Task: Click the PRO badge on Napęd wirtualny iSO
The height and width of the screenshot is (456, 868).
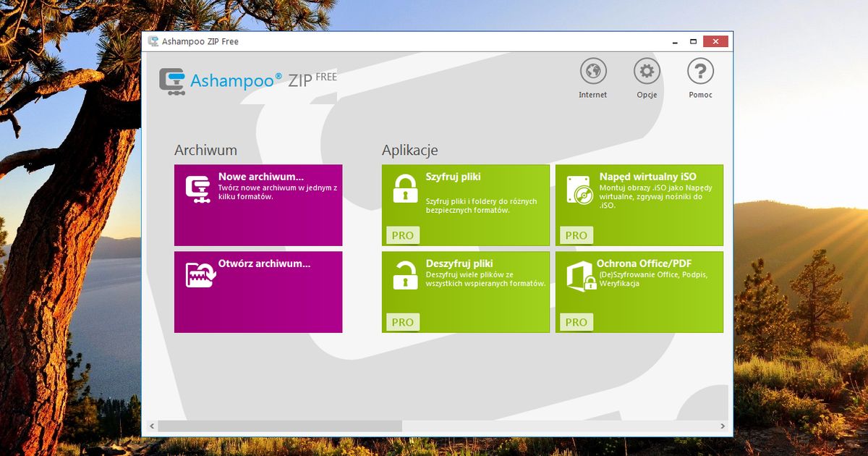Action: (576, 235)
